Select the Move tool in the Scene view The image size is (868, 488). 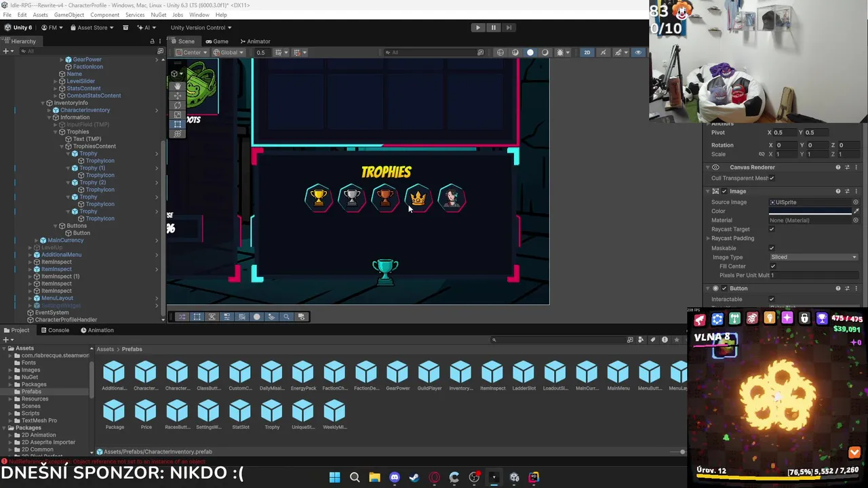click(x=178, y=96)
